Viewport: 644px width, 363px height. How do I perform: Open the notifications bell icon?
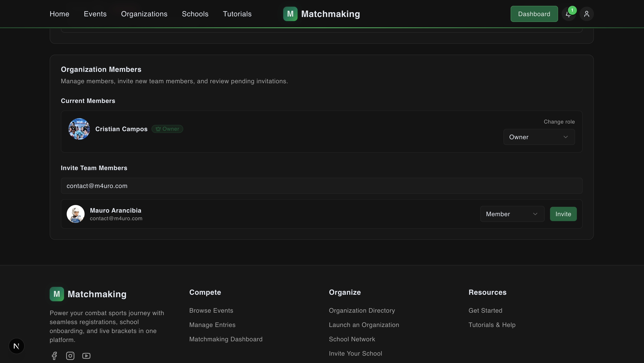tap(569, 14)
